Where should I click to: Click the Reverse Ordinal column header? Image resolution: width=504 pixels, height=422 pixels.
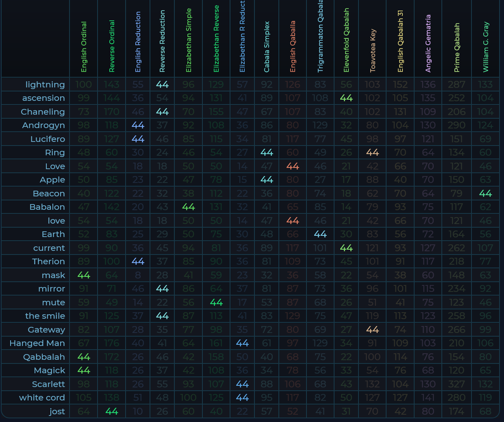pos(112,46)
